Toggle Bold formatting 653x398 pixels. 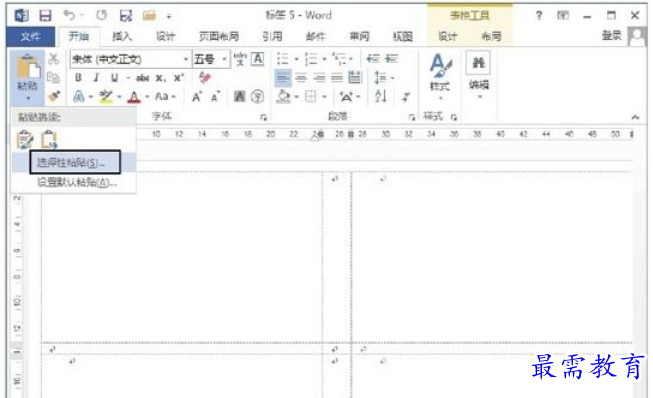tap(78, 77)
